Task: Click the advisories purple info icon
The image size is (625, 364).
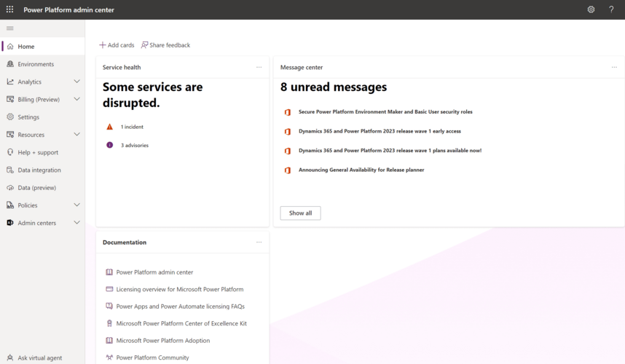Action: click(x=109, y=145)
